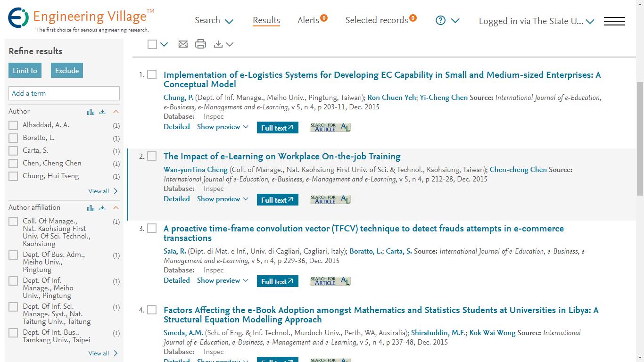Open the download records icon
644x362 pixels.
click(218, 44)
